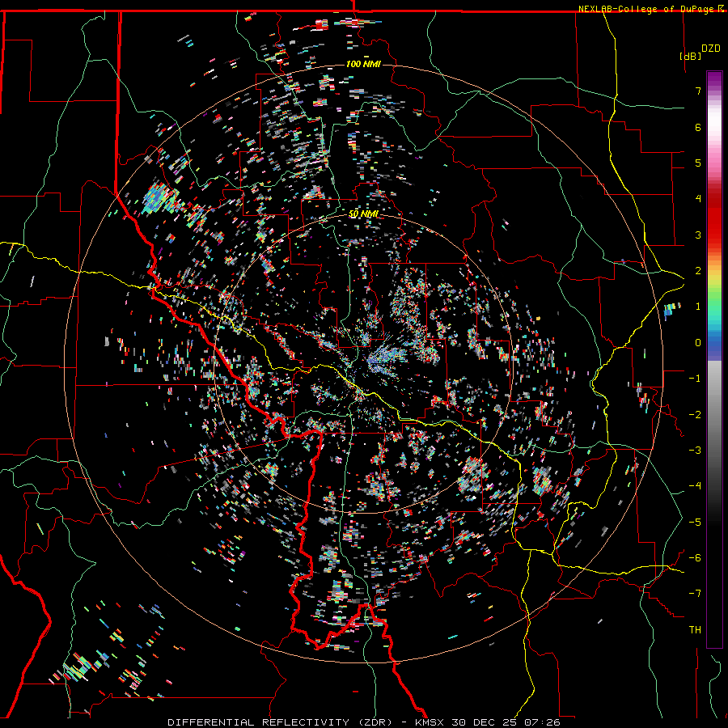Select the -7 value on color scale
The width and height of the screenshot is (728, 728).
pyautogui.click(x=695, y=594)
